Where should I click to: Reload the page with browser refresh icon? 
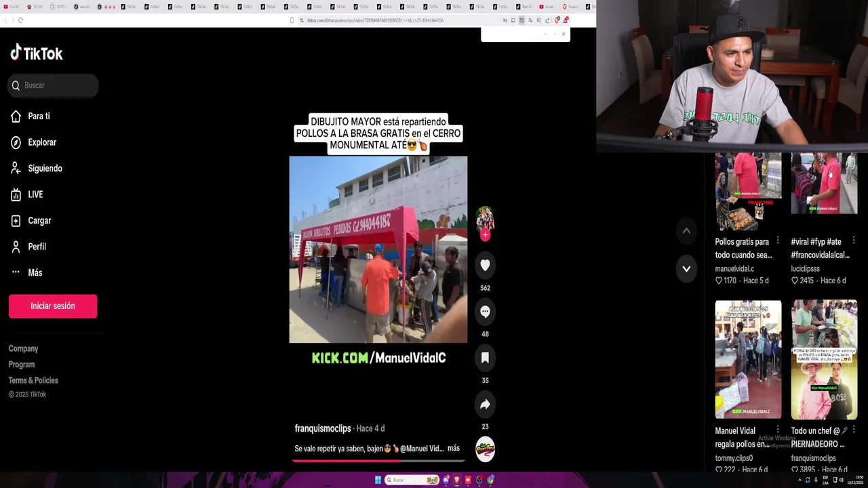click(20, 20)
